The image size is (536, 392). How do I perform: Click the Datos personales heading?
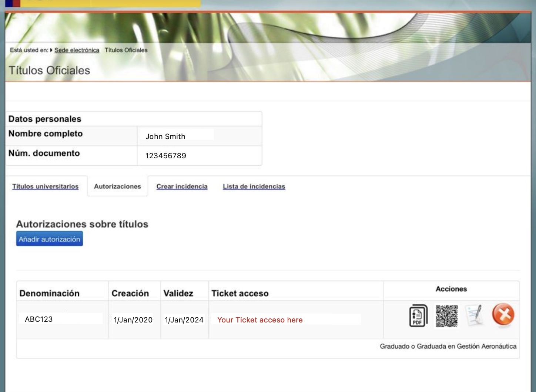[x=45, y=119]
